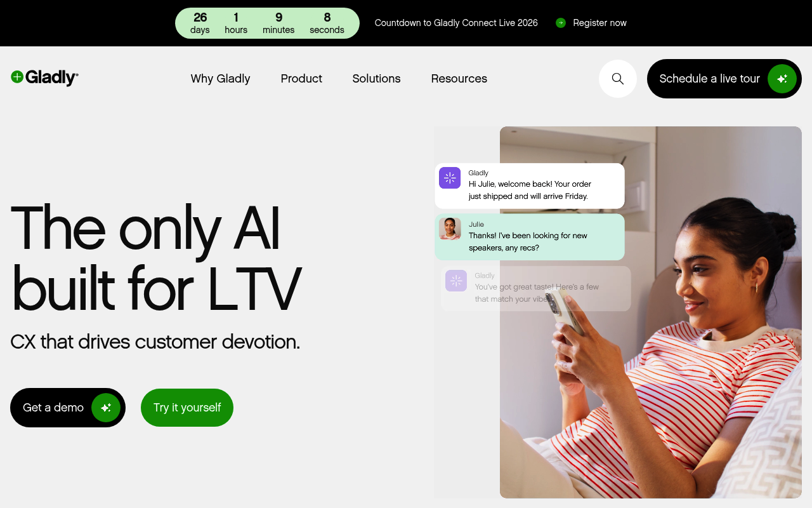
Task: Click Countdown to Gladly Connect Live 2026 text
Action: [x=456, y=23]
